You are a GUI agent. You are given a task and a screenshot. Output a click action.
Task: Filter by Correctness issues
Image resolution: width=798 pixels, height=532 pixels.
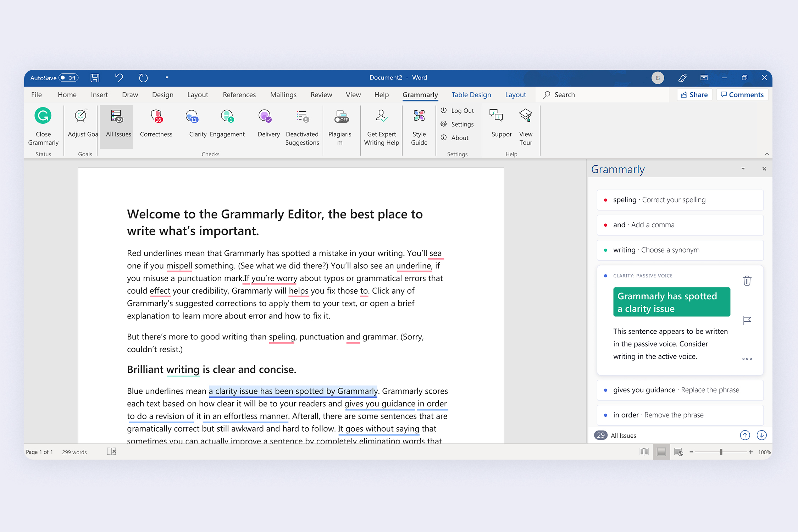156,123
